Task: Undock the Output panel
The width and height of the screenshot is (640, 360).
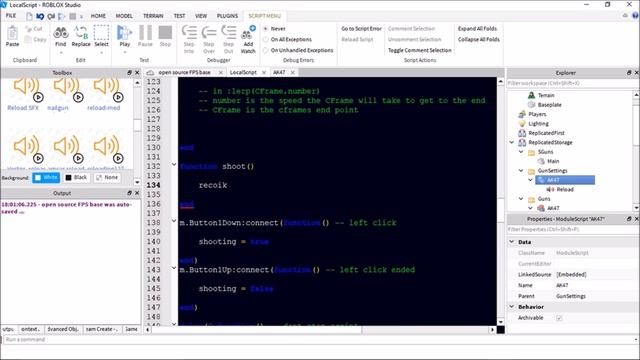Action: (129, 193)
